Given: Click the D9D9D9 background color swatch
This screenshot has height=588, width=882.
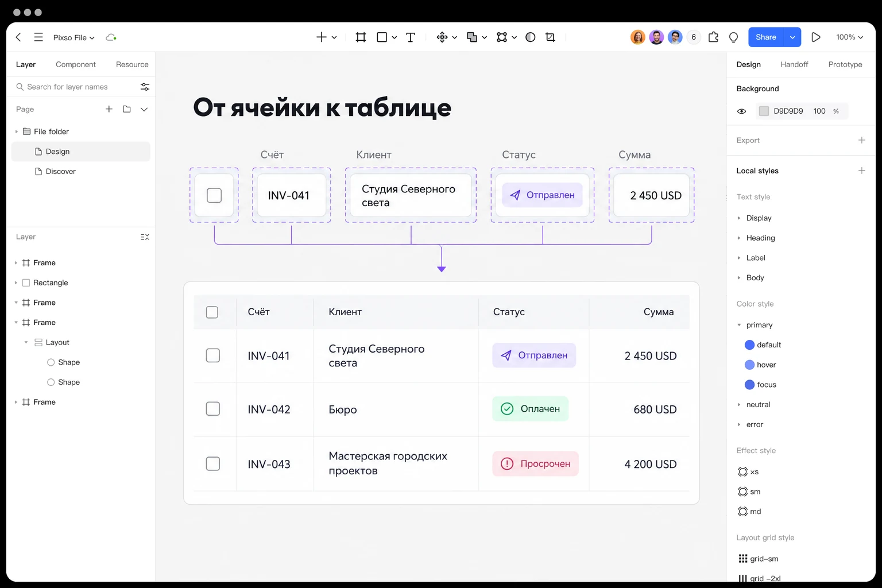Looking at the screenshot, I should tap(764, 111).
